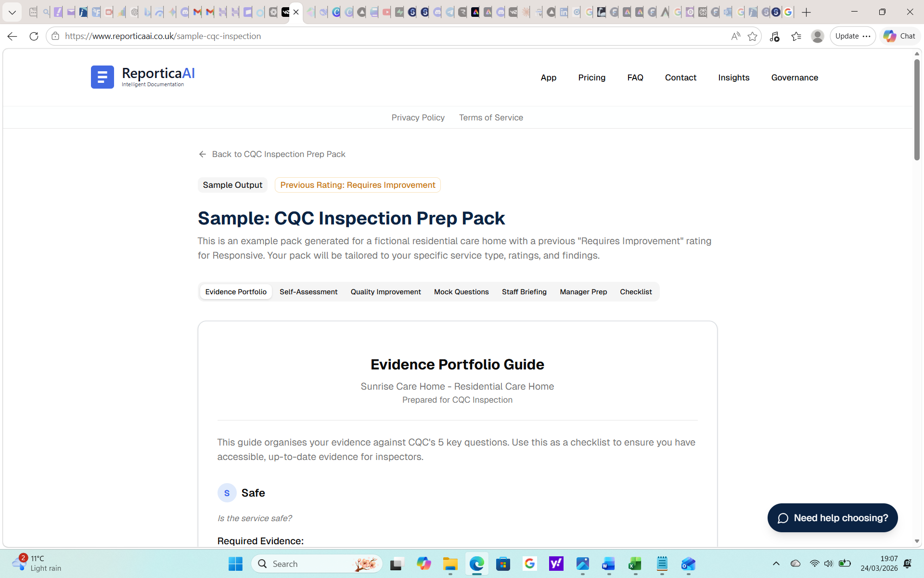Click the ReporticaAI logo icon
The image size is (924, 578).
coord(102,77)
